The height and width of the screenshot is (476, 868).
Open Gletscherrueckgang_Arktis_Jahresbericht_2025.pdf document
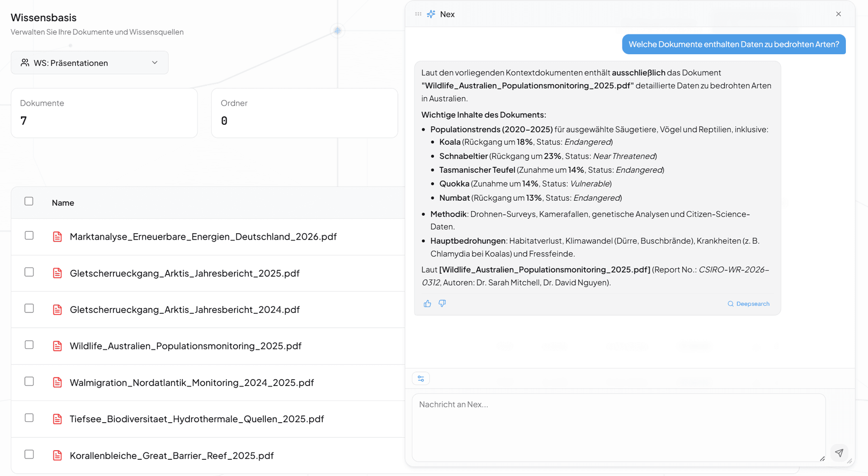pyautogui.click(x=184, y=273)
